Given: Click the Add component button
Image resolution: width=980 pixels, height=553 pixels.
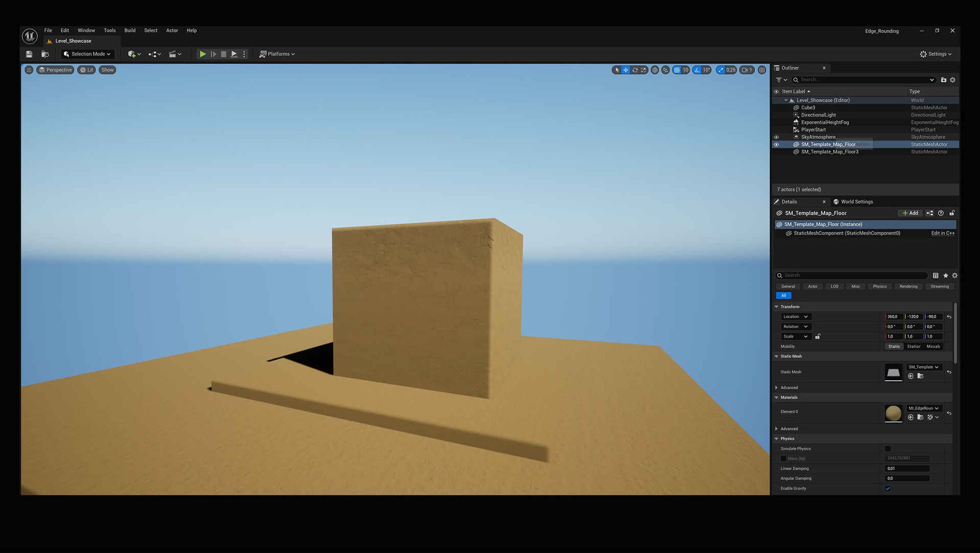Looking at the screenshot, I should coord(911,213).
